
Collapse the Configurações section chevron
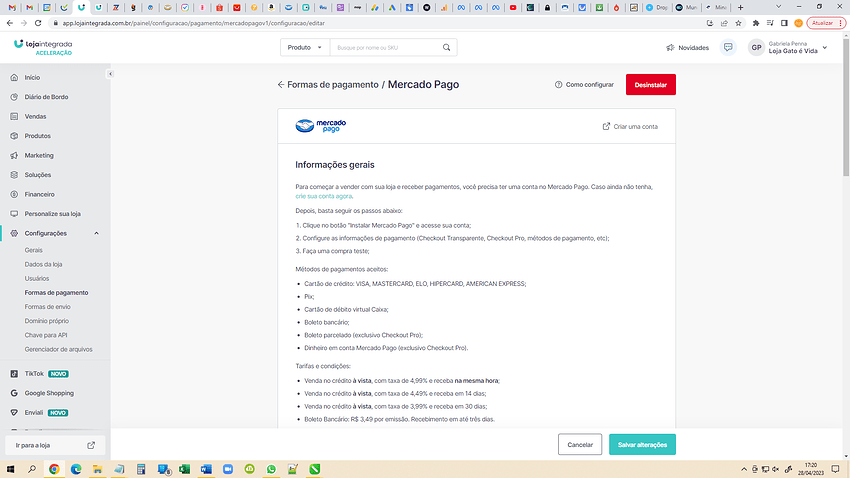point(96,234)
